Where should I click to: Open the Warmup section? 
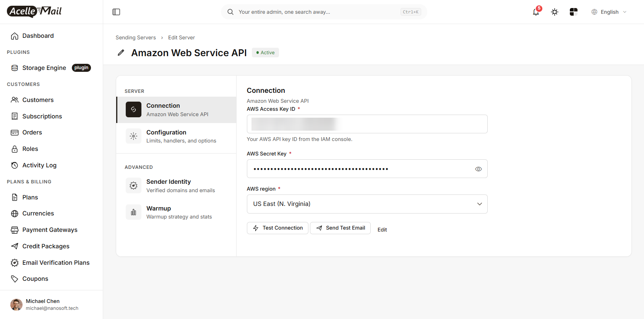[x=176, y=212]
